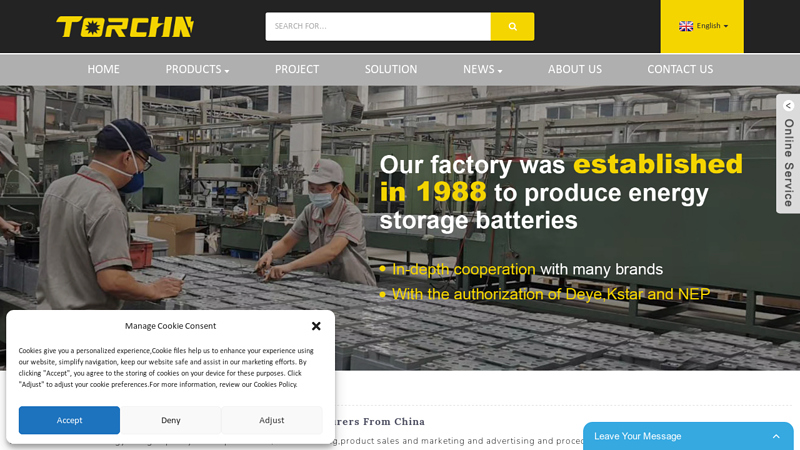Open the Solution menu item
This screenshot has width=800, height=450.
coord(391,69)
